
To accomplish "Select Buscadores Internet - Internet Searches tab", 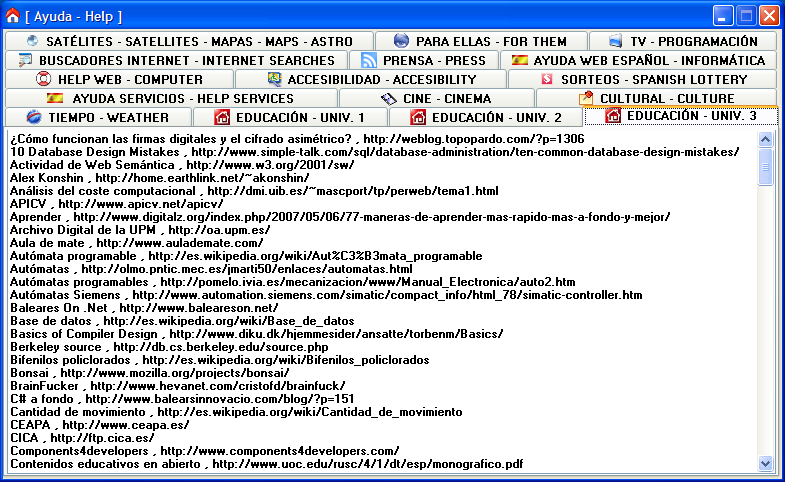I will [x=176, y=60].
